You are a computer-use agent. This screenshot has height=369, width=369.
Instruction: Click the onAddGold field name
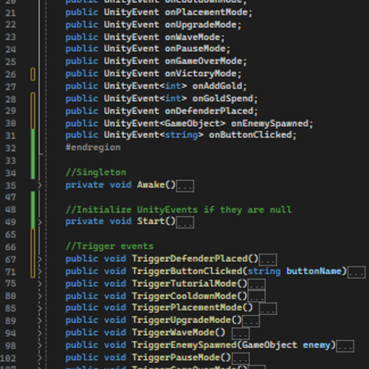tap(217, 86)
